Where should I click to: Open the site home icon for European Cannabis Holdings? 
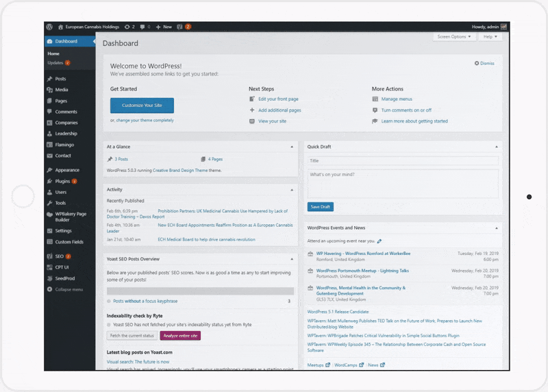60,27
